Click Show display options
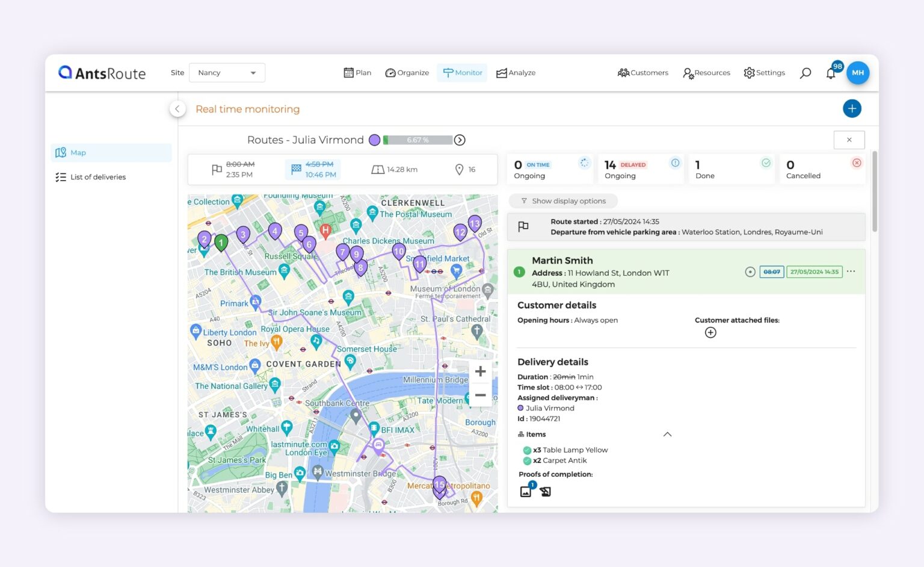The width and height of the screenshot is (924, 567). (x=562, y=200)
